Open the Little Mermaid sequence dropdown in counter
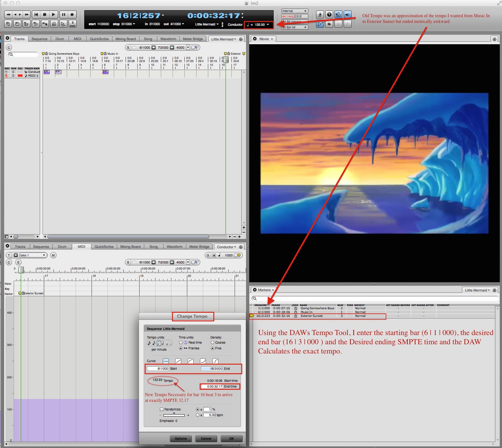Image resolution: width=502 pixels, height=448 pixels. point(207,24)
